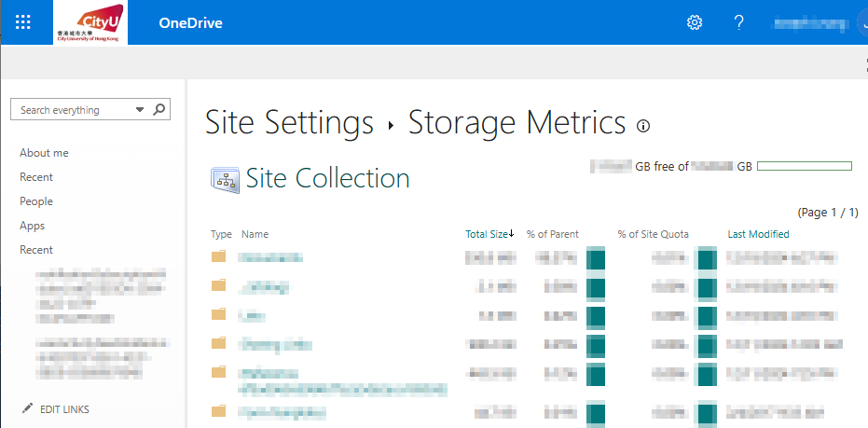Sort by Total Size column header

point(488,234)
